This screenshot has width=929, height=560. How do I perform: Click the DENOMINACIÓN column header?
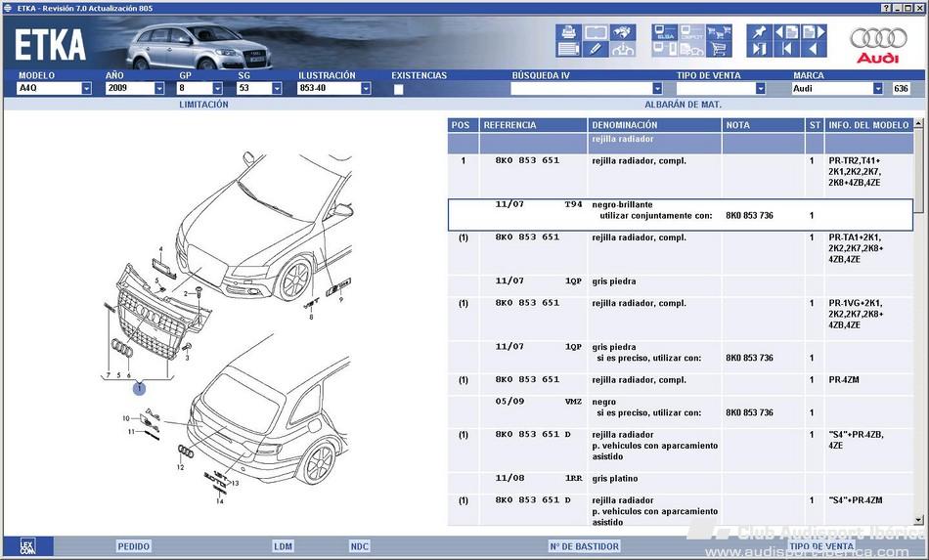[x=654, y=125]
